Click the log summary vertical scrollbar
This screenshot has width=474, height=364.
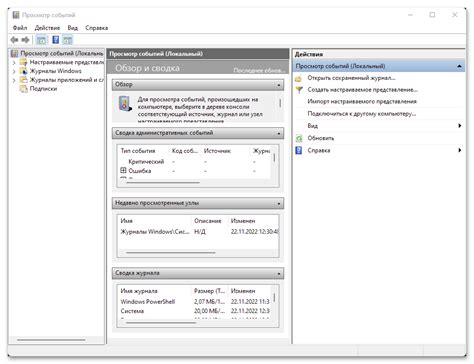(x=275, y=297)
